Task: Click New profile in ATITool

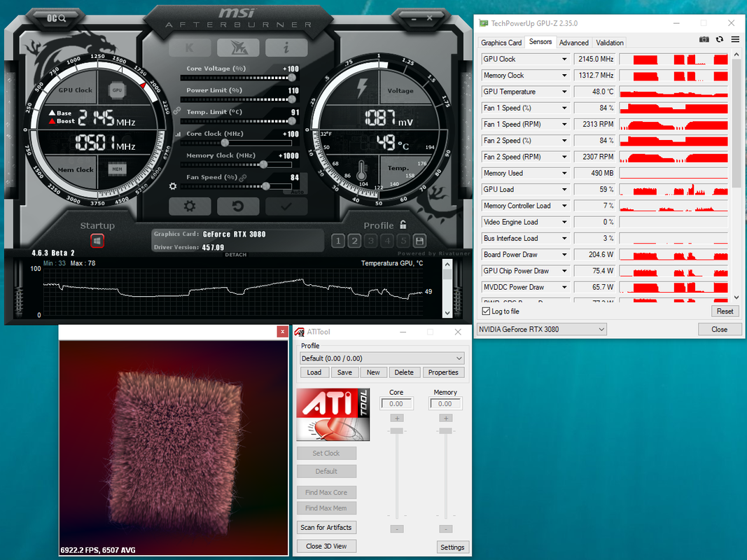Action: pos(373,372)
